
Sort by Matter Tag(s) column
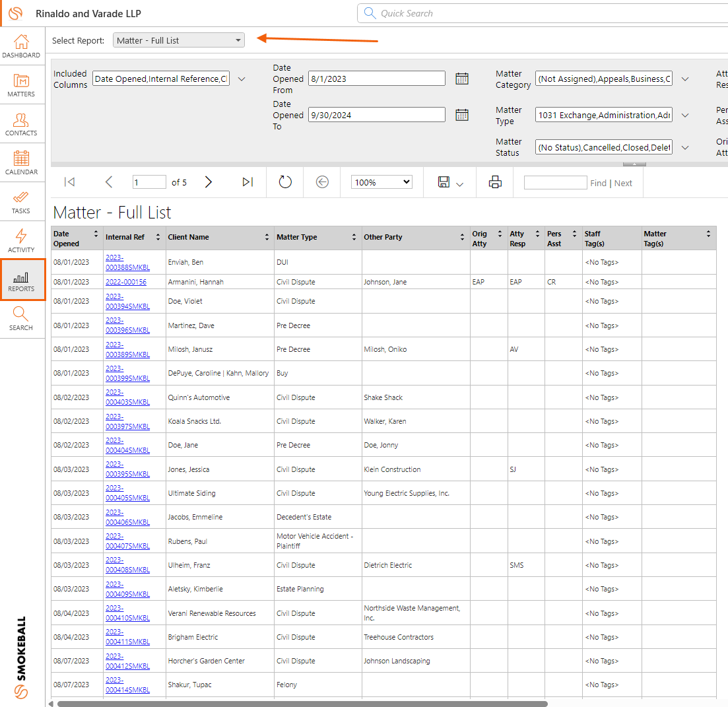point(708,234)
